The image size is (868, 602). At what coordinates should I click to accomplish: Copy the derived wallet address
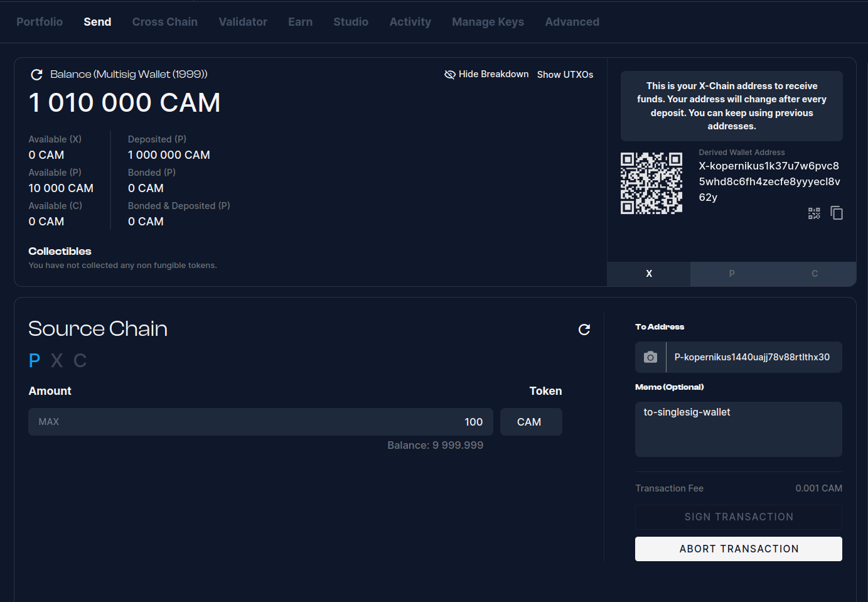[x=836, y=213]
